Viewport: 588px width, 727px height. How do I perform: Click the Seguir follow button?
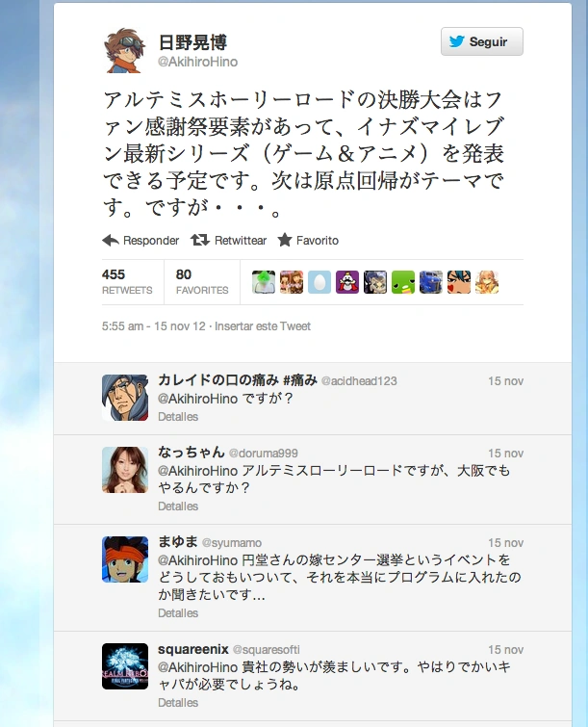[482, 41]
